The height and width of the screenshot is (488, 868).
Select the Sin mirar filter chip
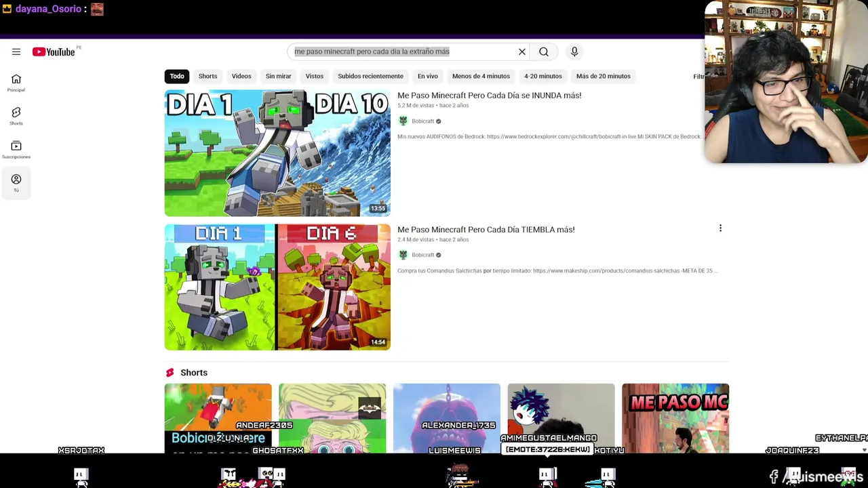(278, 76)
